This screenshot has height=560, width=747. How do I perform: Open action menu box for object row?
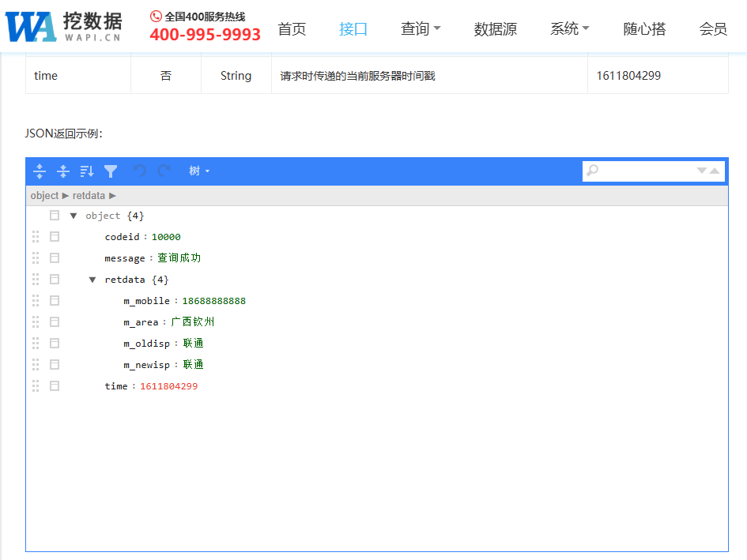pyautogui.click(x=55, y=216)
